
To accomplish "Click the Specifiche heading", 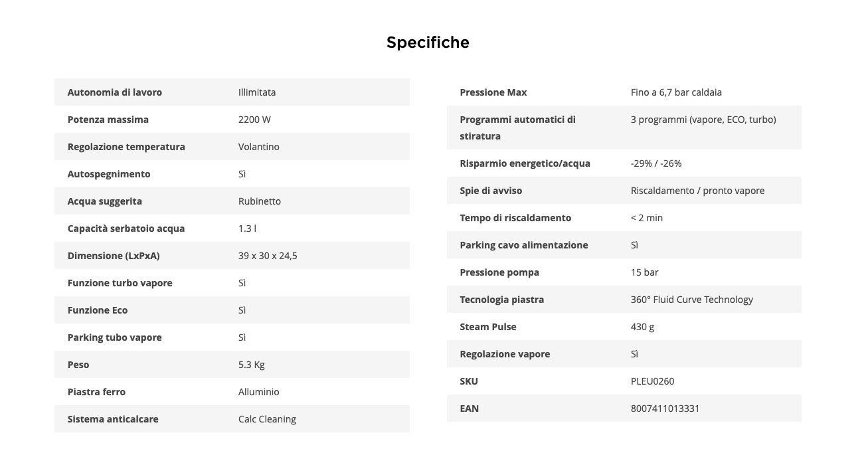I will 428,43.
